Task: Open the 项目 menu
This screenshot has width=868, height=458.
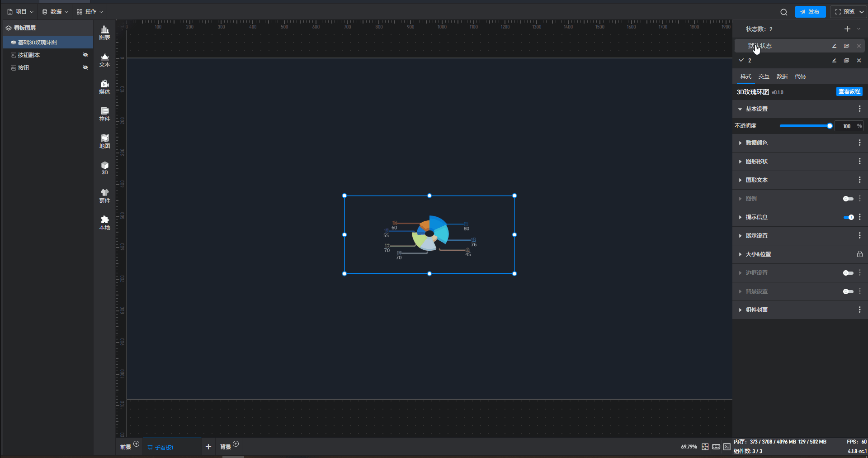Action: point(20,12)
